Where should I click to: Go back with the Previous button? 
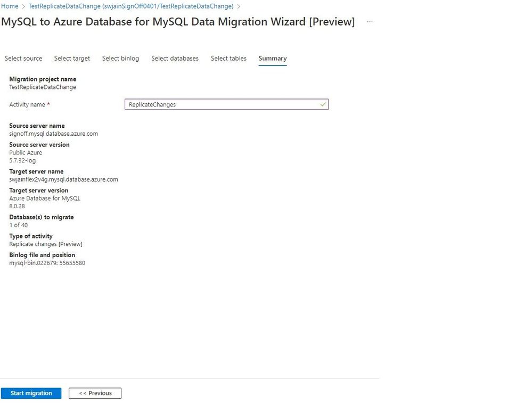95,393
